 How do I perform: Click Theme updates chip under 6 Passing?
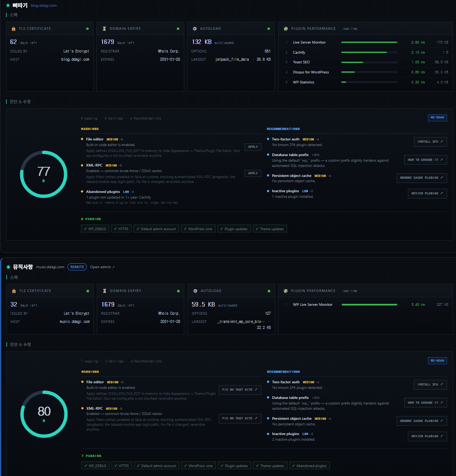point(270,229)
